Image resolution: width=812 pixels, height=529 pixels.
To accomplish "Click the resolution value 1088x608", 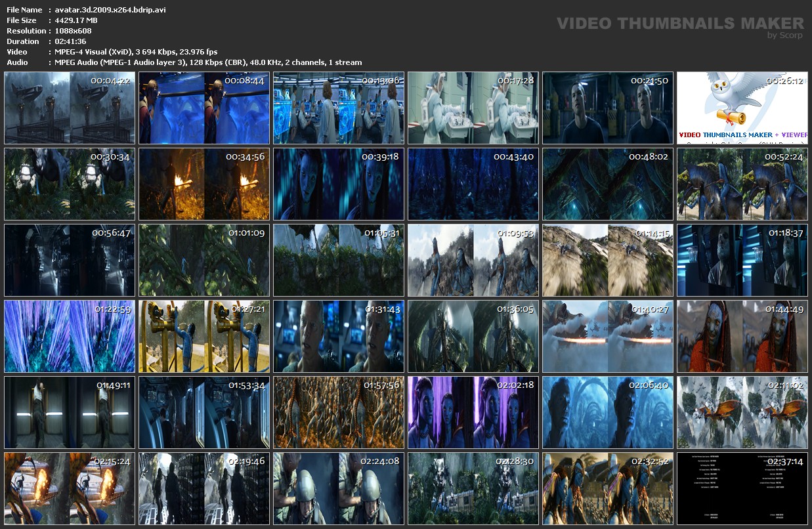I will coord(74,31).
